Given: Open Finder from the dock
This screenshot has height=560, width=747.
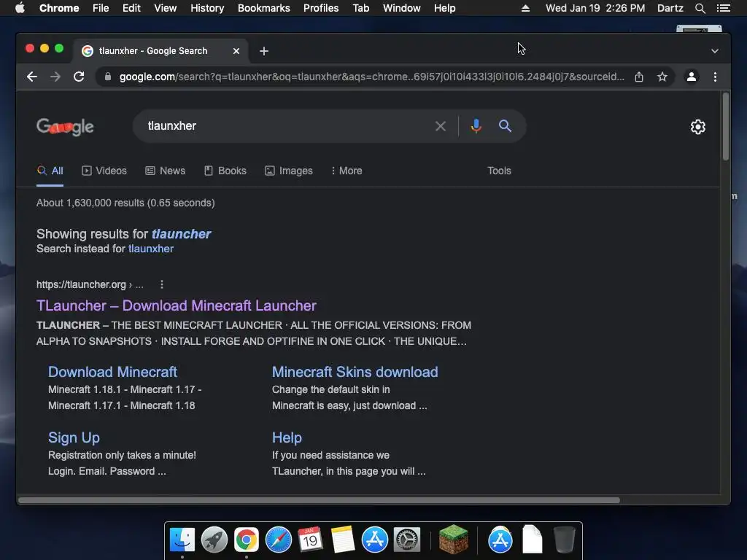Looking at the screenshot, I should point(182,540).
